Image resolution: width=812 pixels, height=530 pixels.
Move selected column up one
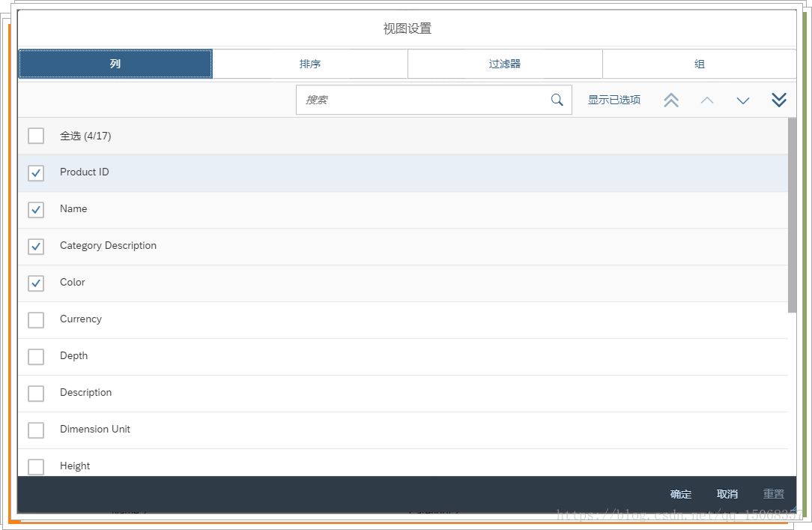[707, 100]
